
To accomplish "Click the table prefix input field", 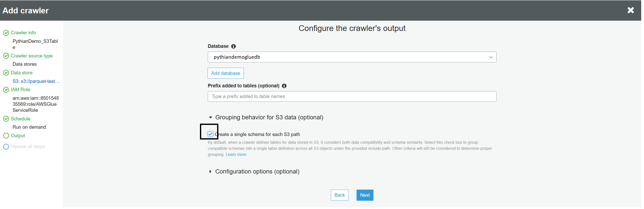I will pos(352,96).
